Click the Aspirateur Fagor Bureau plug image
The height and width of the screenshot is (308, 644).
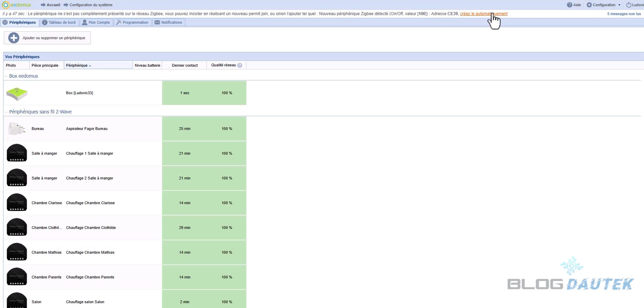[16, 129]
